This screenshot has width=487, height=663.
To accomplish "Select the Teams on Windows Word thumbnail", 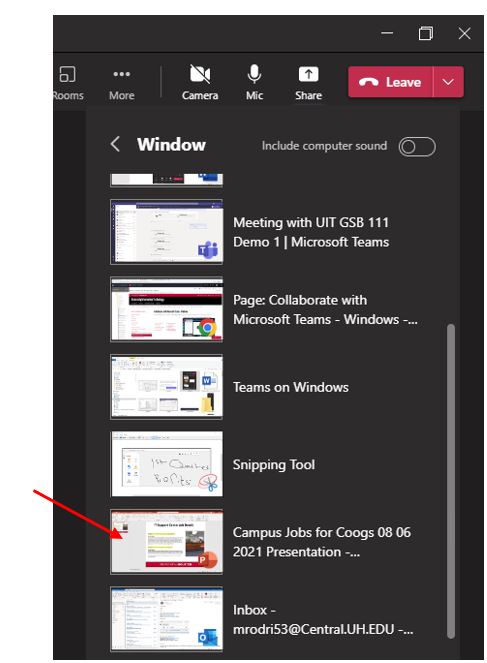I will tap(167, 387).
